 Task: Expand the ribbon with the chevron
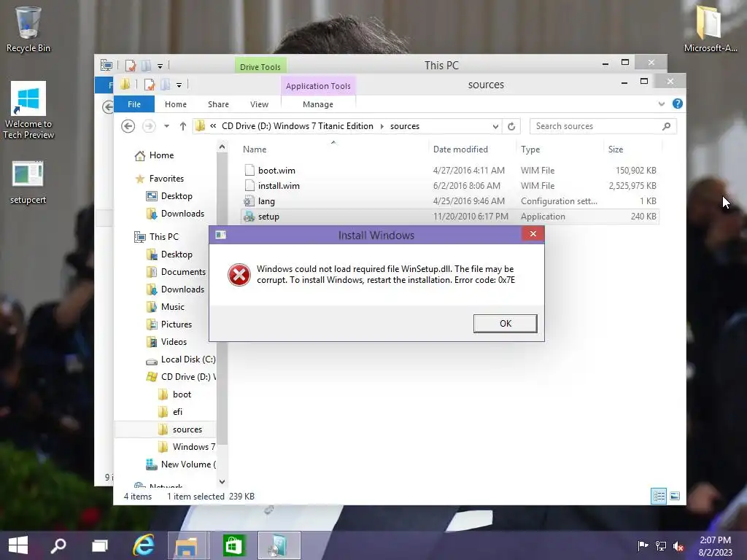coord(661,104)
